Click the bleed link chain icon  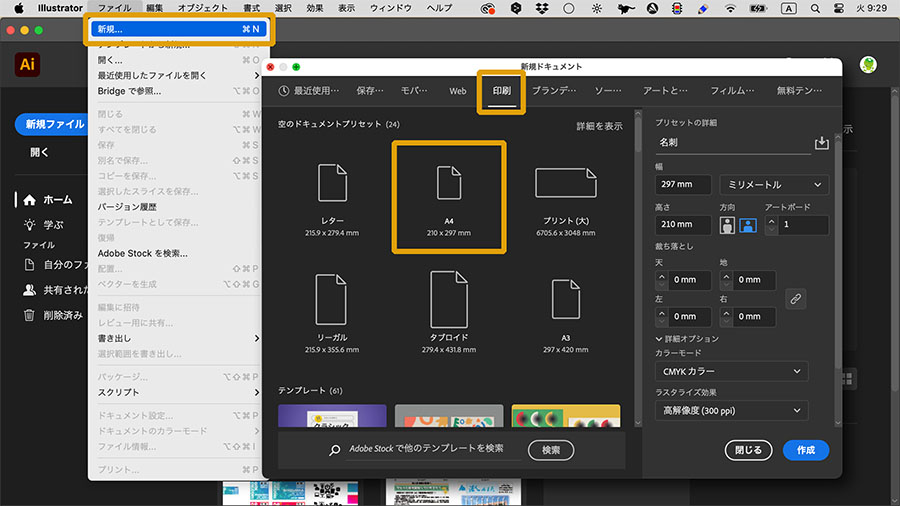click(796, 299)
